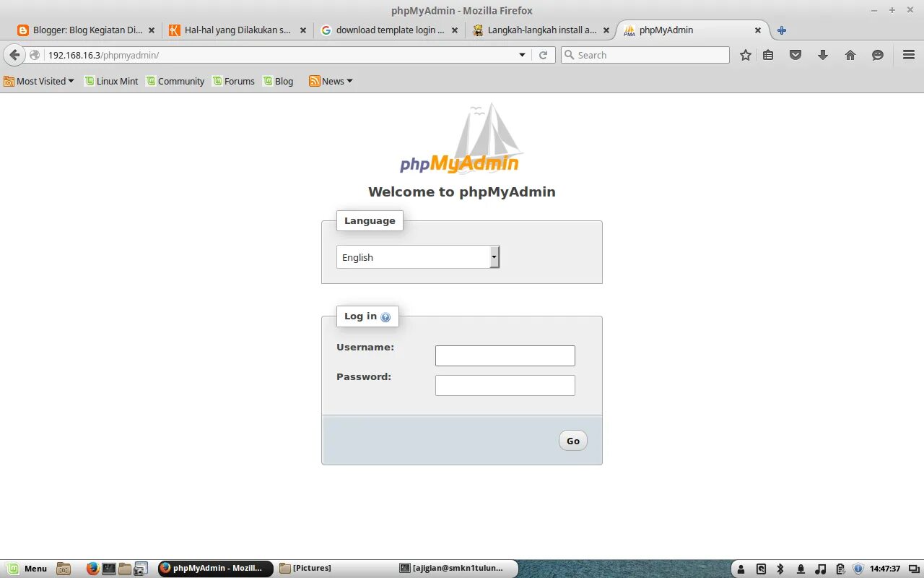This screenshot has height=578, width=924.
Task: Open Bluetooth tray icon
Action: point(780,569)
